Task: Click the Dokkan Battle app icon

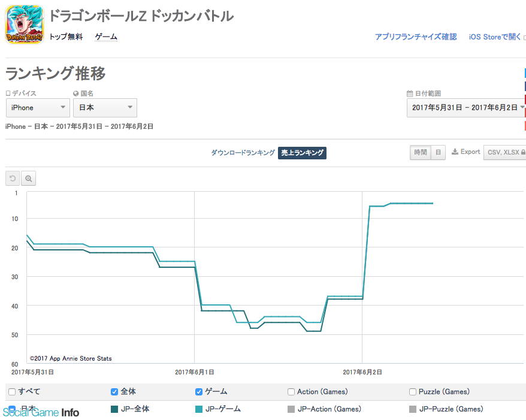Action: tap(25, 24)
